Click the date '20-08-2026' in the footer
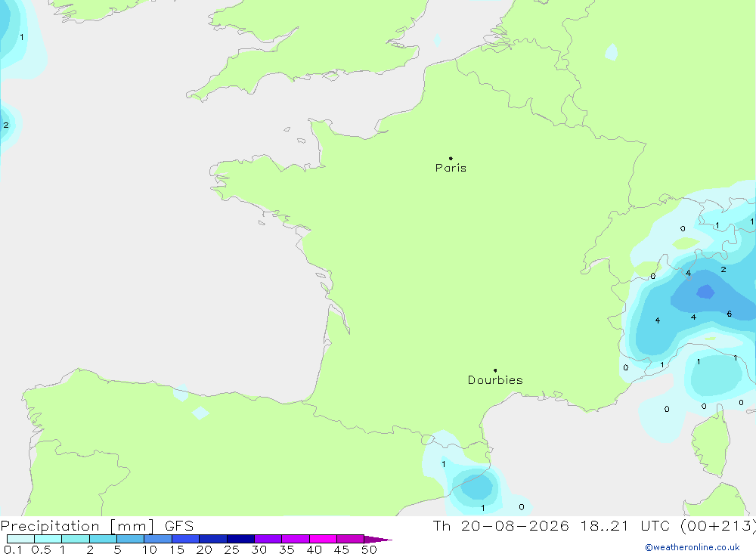The height and width of the screenshot is (554, 756). (515, 525)
